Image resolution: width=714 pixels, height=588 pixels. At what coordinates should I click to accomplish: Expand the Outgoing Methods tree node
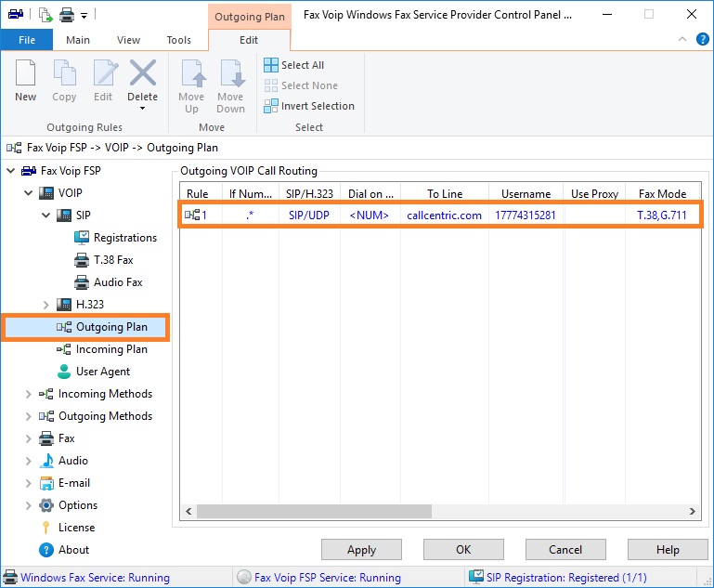pos(28,416)
